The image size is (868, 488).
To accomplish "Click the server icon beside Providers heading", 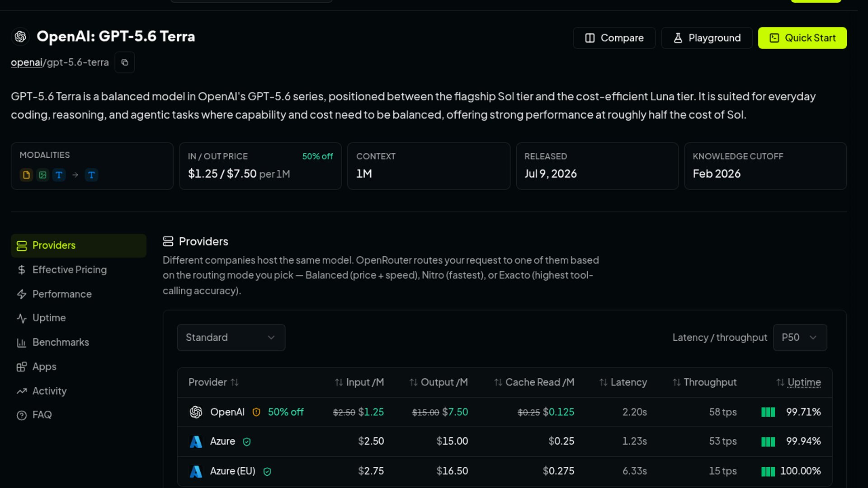I will (168, 241).
